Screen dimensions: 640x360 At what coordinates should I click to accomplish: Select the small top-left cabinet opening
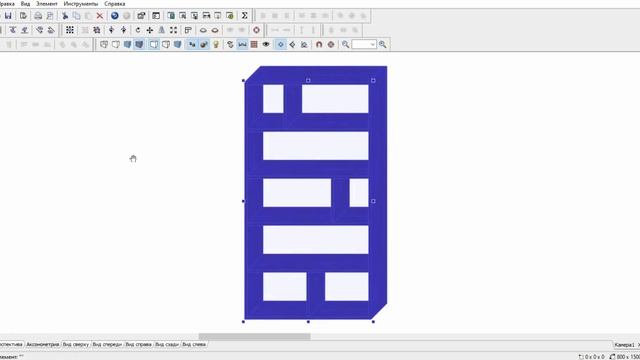(x=273, y=99)
